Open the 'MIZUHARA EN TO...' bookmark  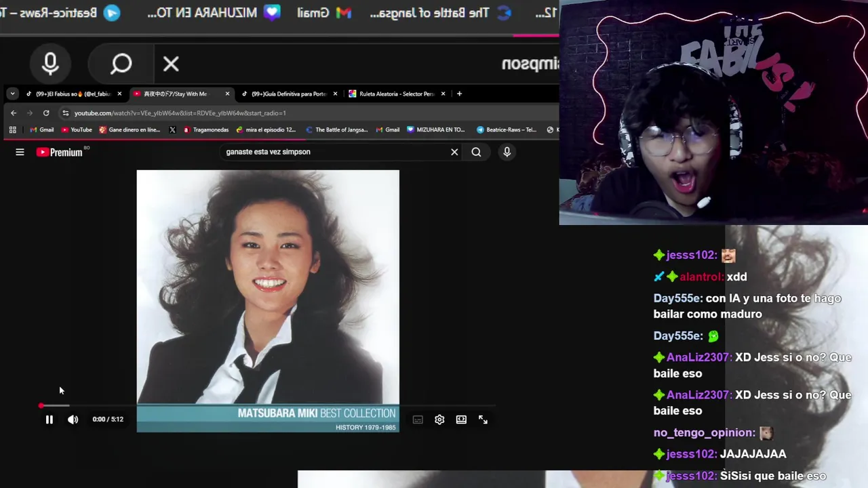436,130
